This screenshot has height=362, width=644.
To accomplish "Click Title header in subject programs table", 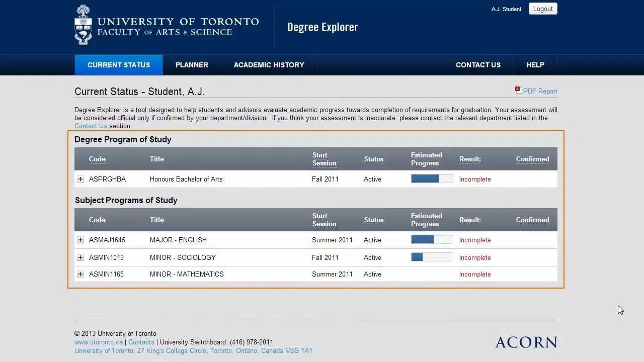I will click(x=157, y=220).
